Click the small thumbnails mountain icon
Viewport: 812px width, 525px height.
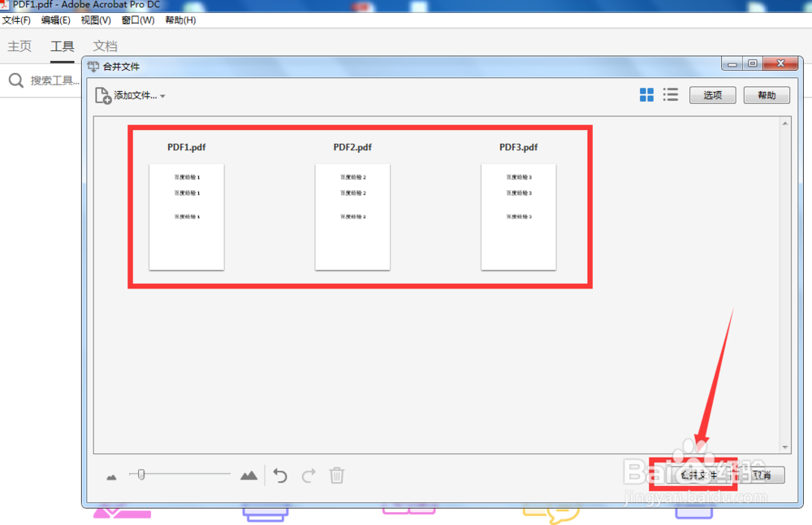coord(111,477)
